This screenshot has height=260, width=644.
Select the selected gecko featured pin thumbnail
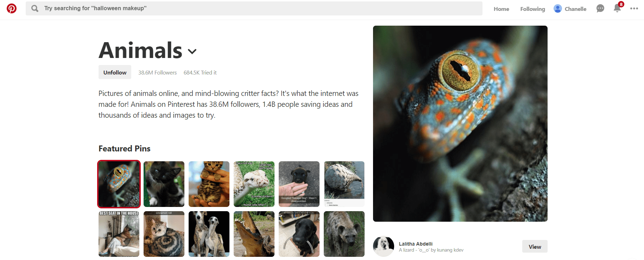pyautogui.click(x=119, y=184)
